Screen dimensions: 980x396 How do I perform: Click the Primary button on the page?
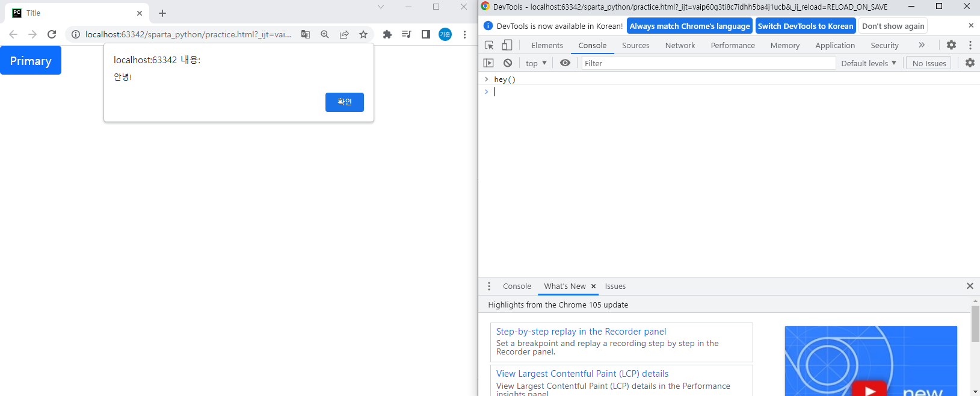pyautogui.click(x=31, y=60)
